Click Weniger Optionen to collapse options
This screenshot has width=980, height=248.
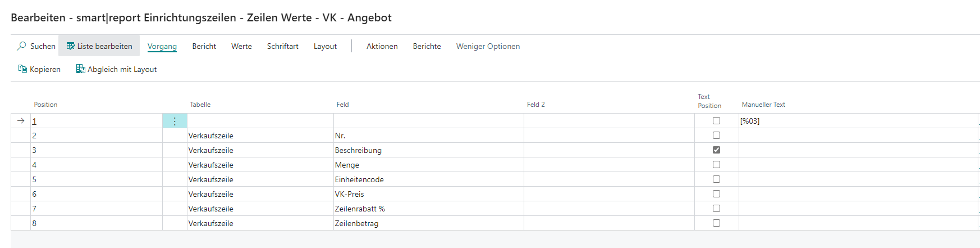[x=488, y=46]
